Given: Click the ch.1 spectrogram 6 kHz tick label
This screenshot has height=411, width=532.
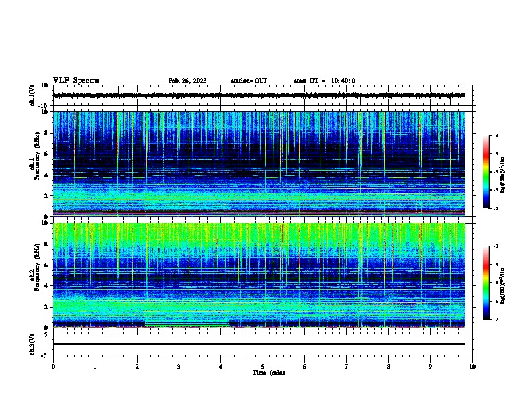Looking at the screenshot, I should 47,154.
